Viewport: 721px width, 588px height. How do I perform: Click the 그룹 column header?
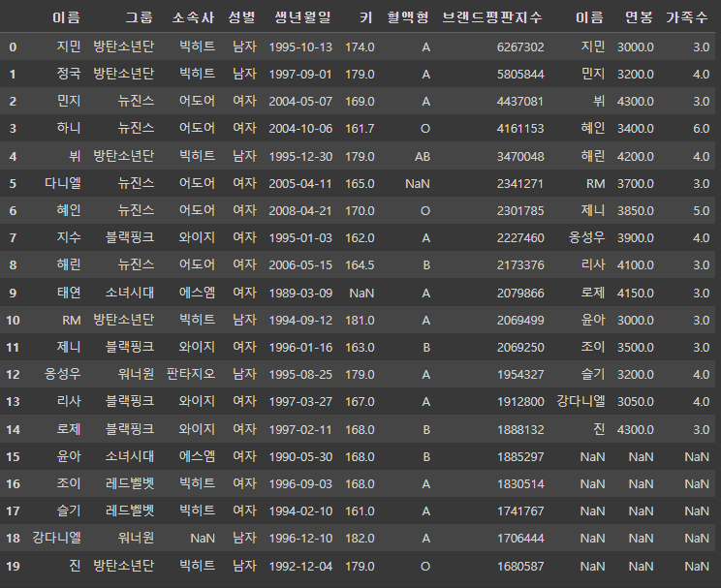click(140, 17)
